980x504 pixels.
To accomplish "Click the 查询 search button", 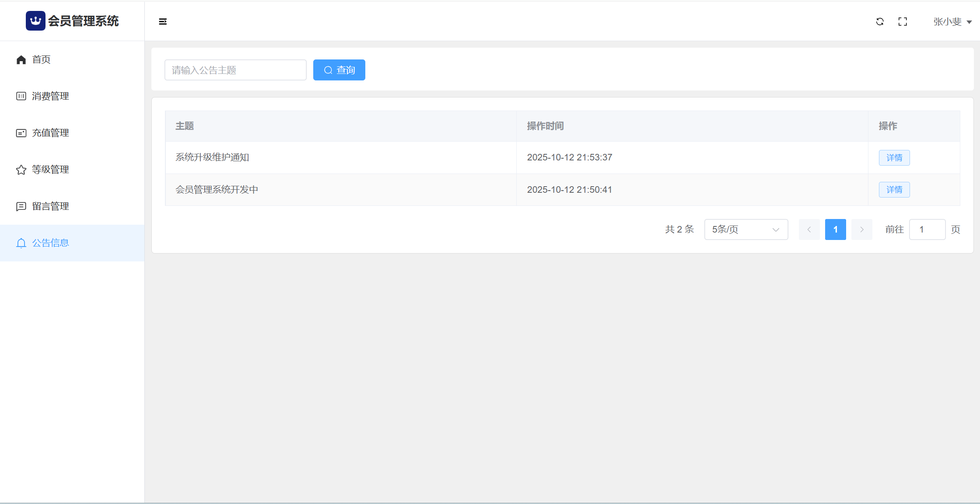I will coord(339,70).
